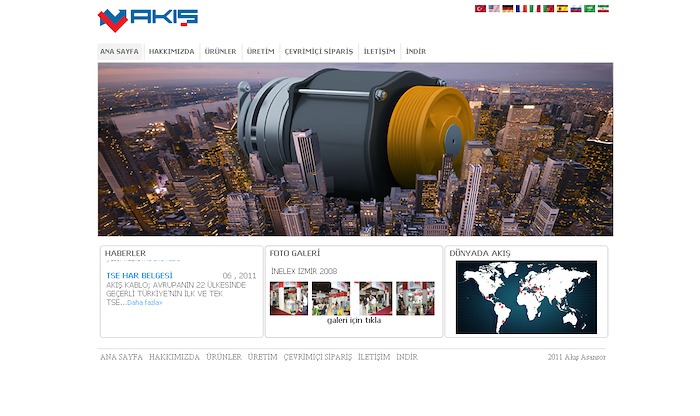Viewport: 700px width, 416px height.
Task: Open the footer HAKKIMIZDA link
Action: [x=175, y=357]
